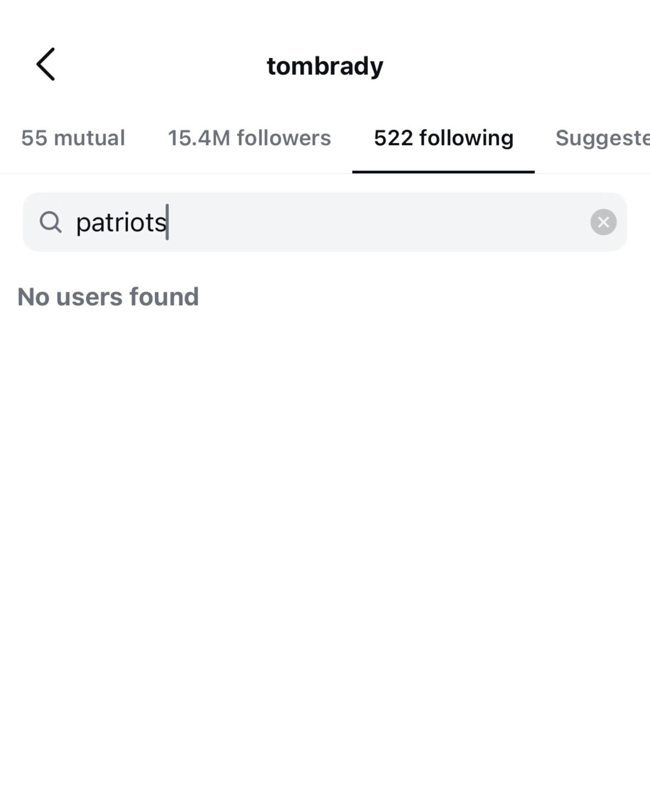Click the typed word patriots
Image resolution: width=650 pixels, height=812 pixels.
pos(121,222)
